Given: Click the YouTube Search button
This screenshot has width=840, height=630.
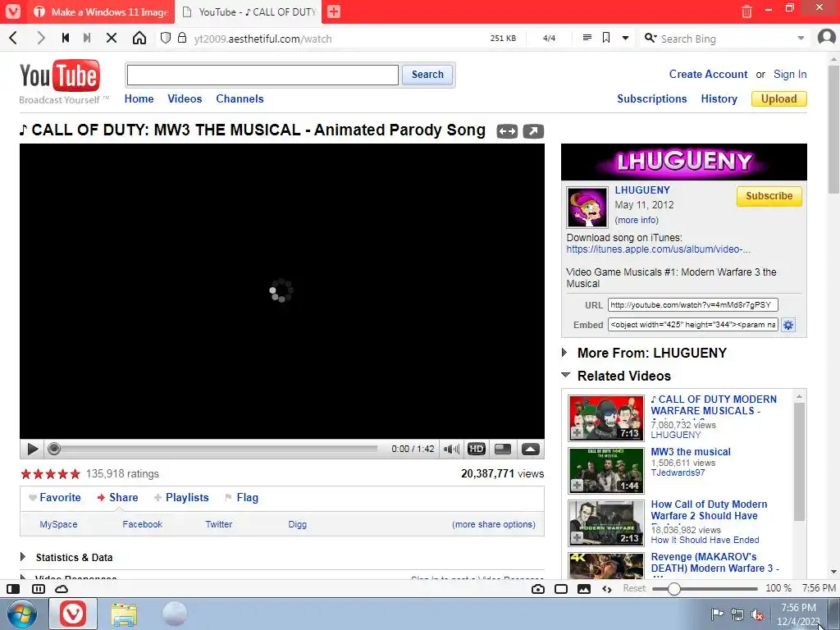Looking at the screenshot, I should tap(427, 75).
